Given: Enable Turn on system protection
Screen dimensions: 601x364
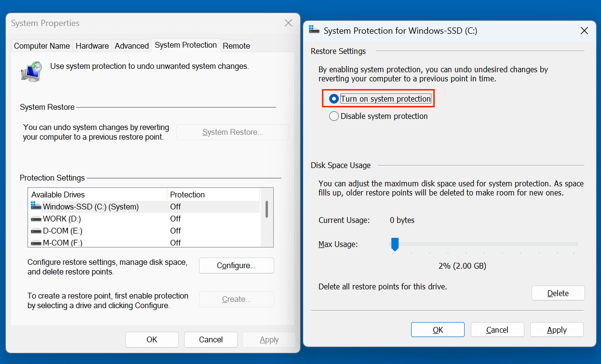Looking at the screenshot, I should pos(334,98).
